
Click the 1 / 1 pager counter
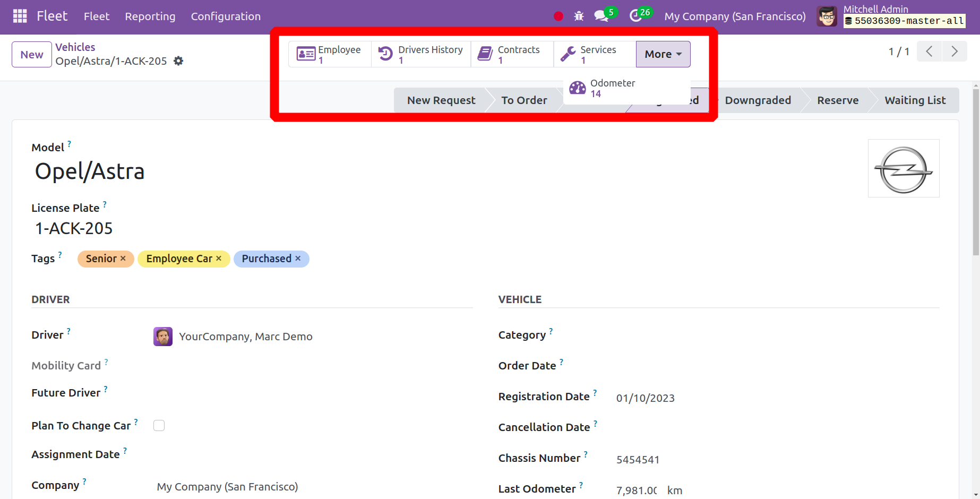pos(899,51)
